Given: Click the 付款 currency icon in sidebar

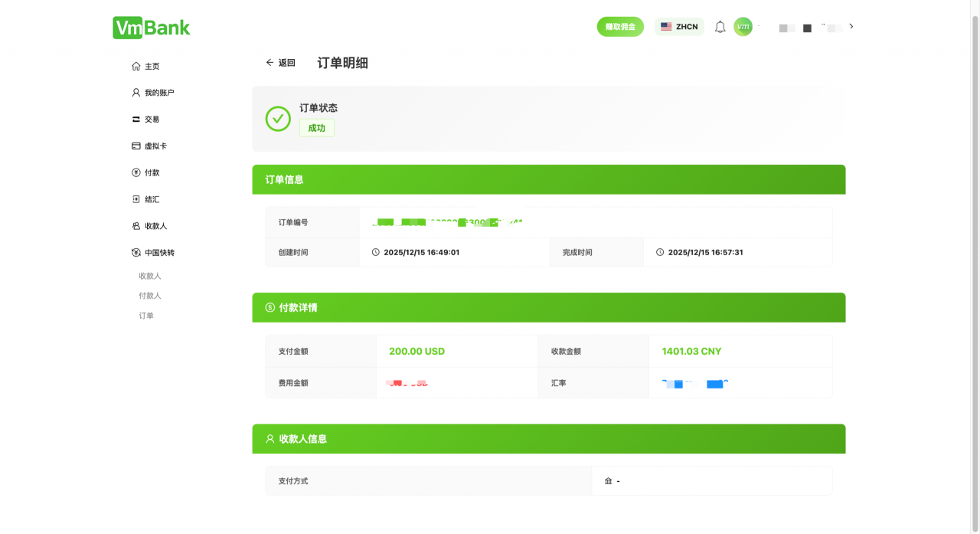Looking at the screenshot, I should [x=136, y=172].
